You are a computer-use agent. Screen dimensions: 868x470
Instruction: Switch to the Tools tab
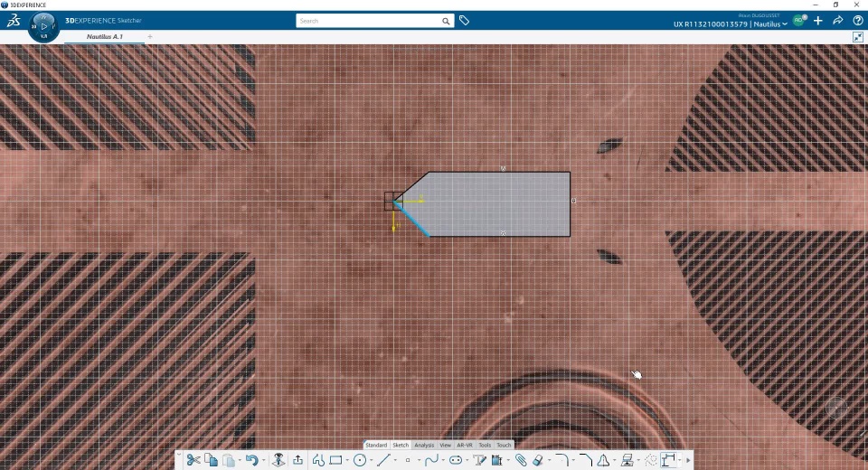coord(485,445)
